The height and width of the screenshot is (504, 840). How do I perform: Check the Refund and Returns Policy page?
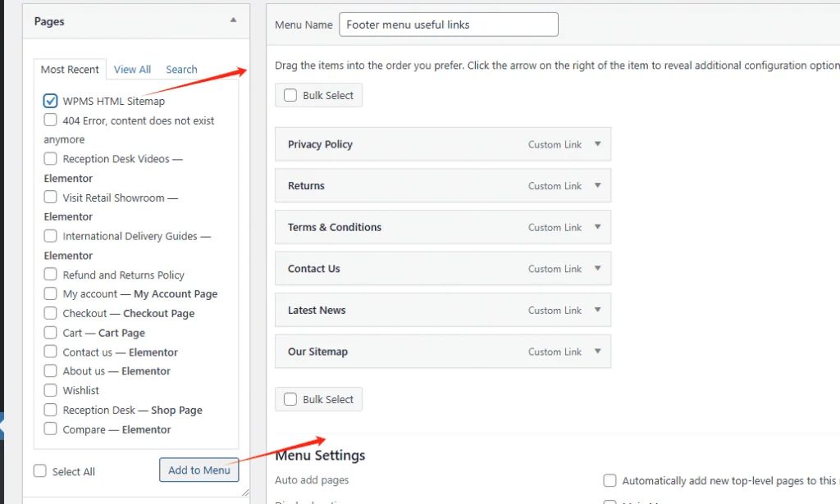click(x=51, y=275)
